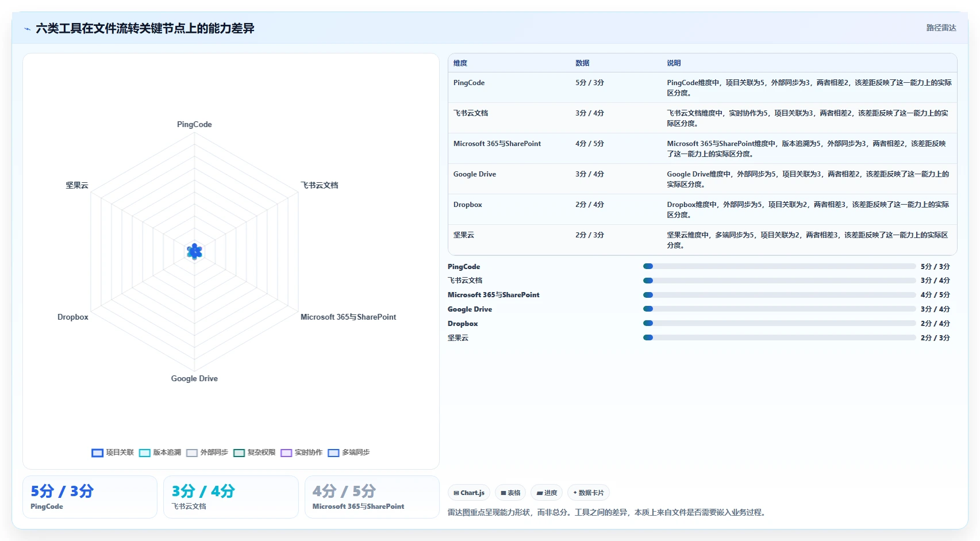Image resolution: width=980 pixels, height=541 pixels.
Task: Select the Google Drive cell in table
Action: click(475, 174)
